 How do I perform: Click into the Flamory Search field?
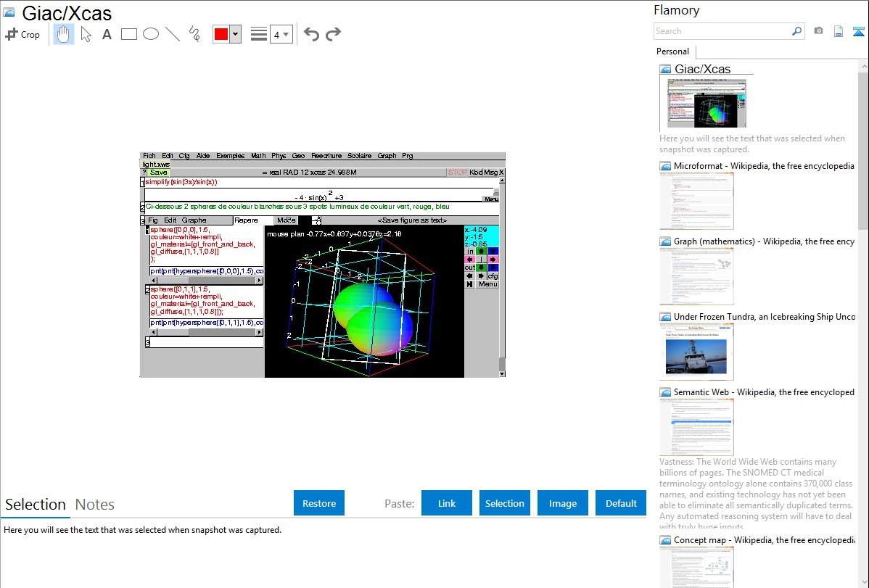[722, 31]
